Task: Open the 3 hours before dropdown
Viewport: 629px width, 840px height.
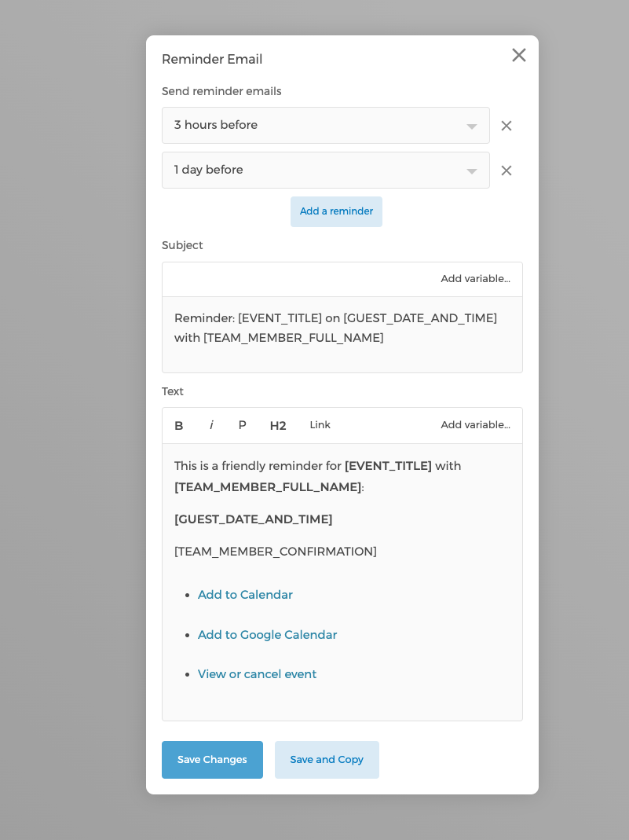Action: (x=326, y=125)
